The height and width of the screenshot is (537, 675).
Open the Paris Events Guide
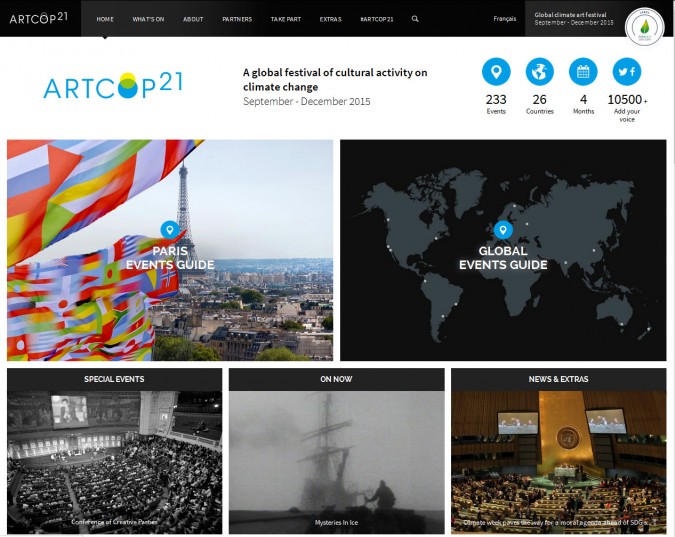[x=170, y=250]
